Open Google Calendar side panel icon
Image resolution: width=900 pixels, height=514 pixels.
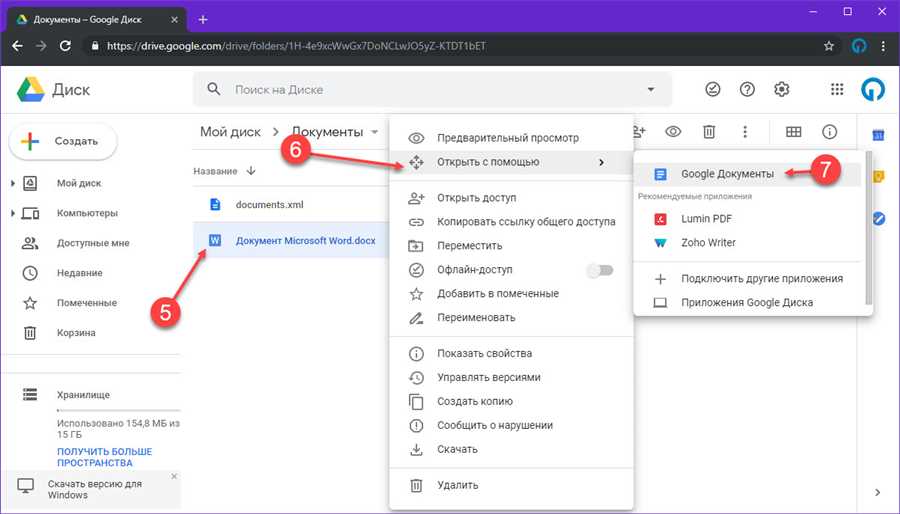coord(878,135)
